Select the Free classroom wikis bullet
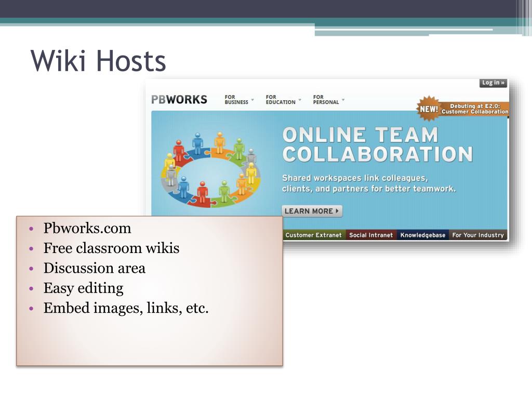The image size is (532, 399). (x=111, y=248)
